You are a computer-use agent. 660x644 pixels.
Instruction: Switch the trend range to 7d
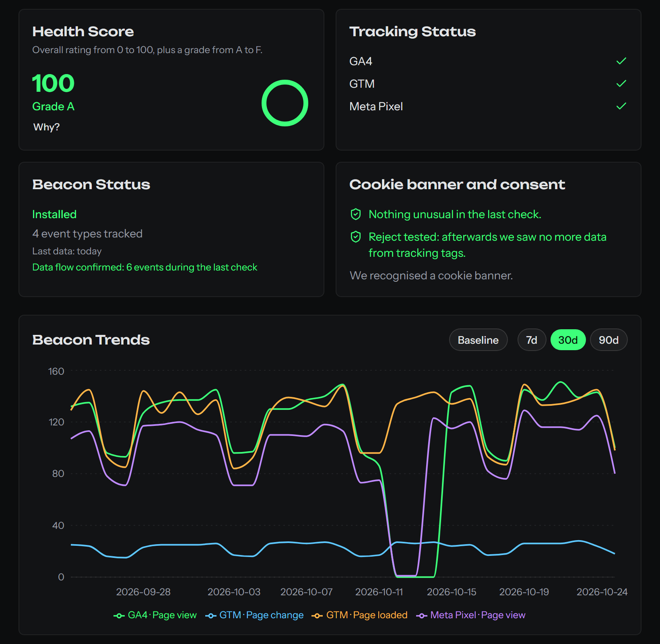532,340
